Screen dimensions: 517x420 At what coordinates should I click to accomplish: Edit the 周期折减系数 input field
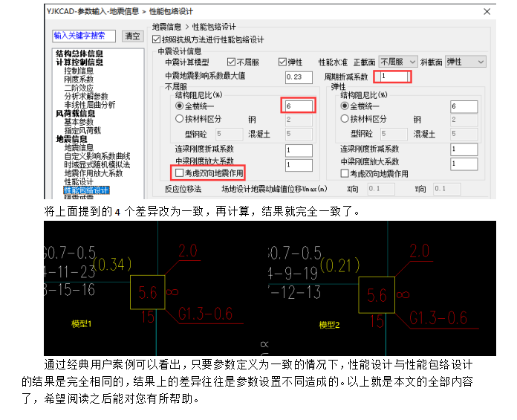[394, 77]
